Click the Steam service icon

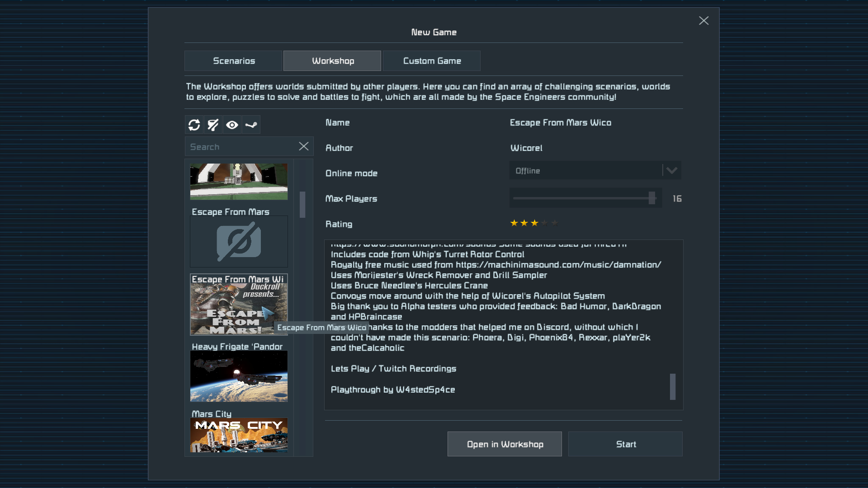point(251,125)
